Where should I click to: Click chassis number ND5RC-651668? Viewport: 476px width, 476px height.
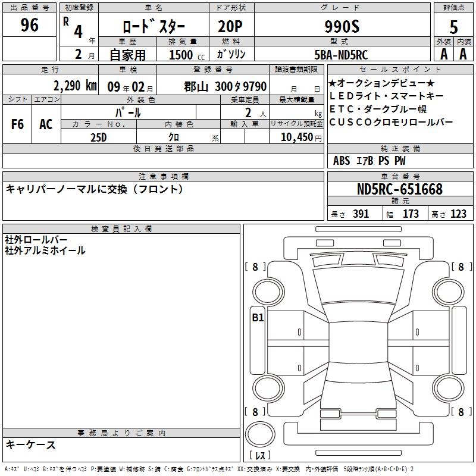click(x=400, y=189)
